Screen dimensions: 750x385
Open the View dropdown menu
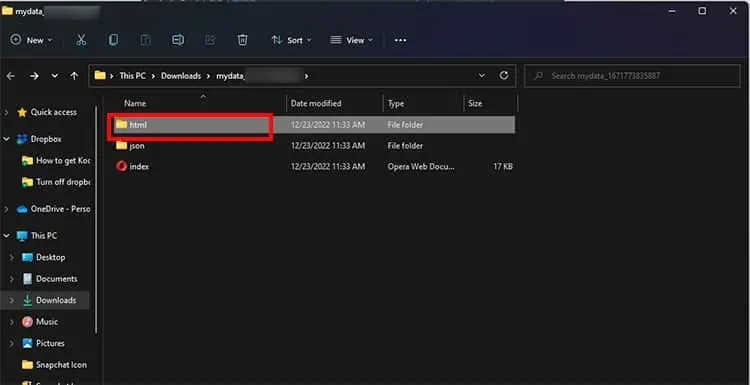[x=352, y=40]
